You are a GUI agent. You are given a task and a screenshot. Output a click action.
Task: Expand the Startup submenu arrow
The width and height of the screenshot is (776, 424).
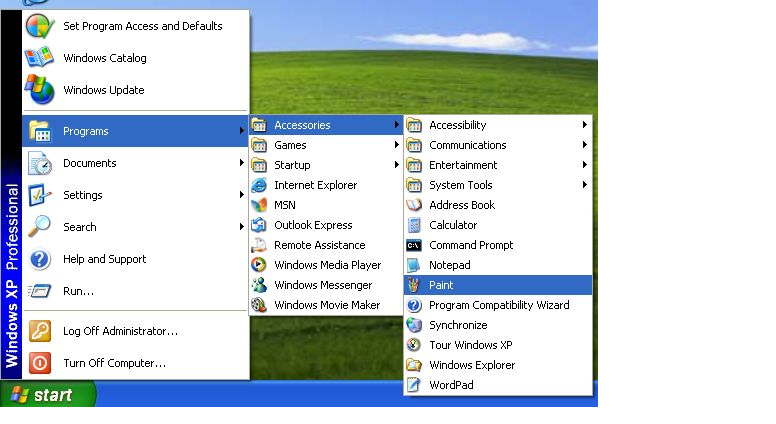coord(396,165)
